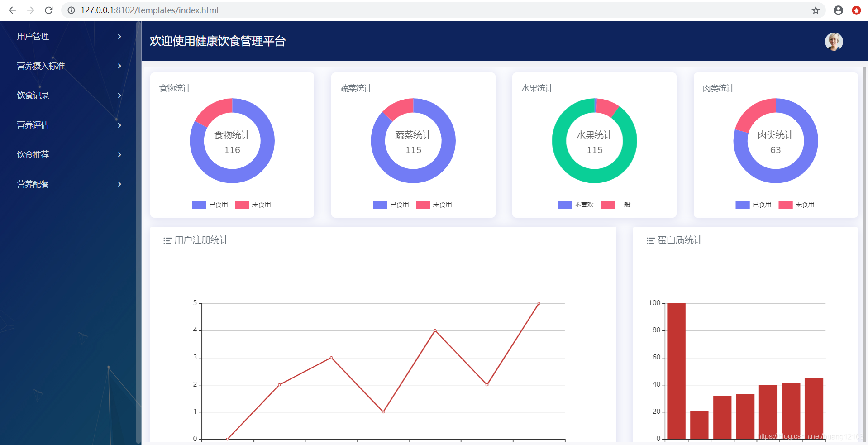This screenshot has height=445, width=868.
Task: Click the main page vertical scrollbar
Action: click(865, 254)
